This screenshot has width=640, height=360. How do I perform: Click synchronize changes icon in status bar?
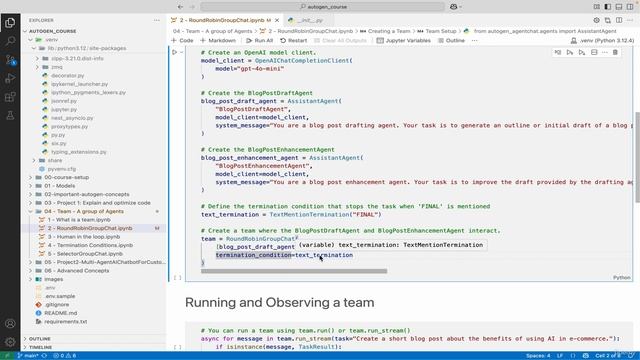tap(44, 356)
